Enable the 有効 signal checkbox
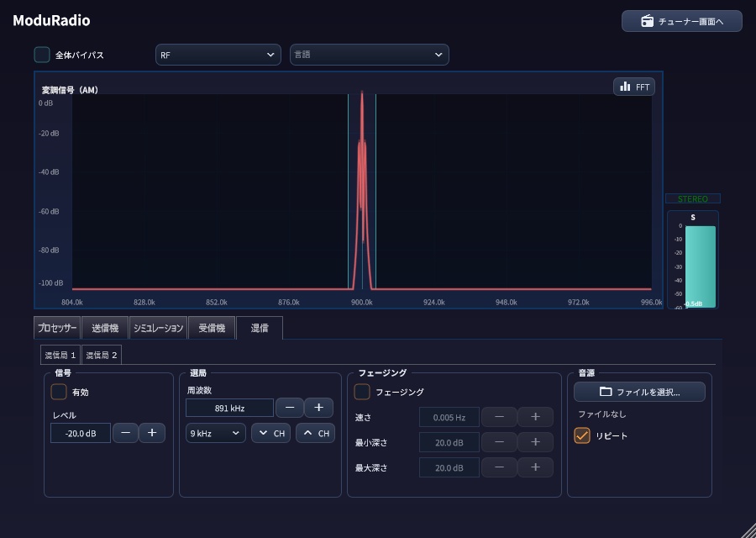756x538 pixels. pos(59,392)
